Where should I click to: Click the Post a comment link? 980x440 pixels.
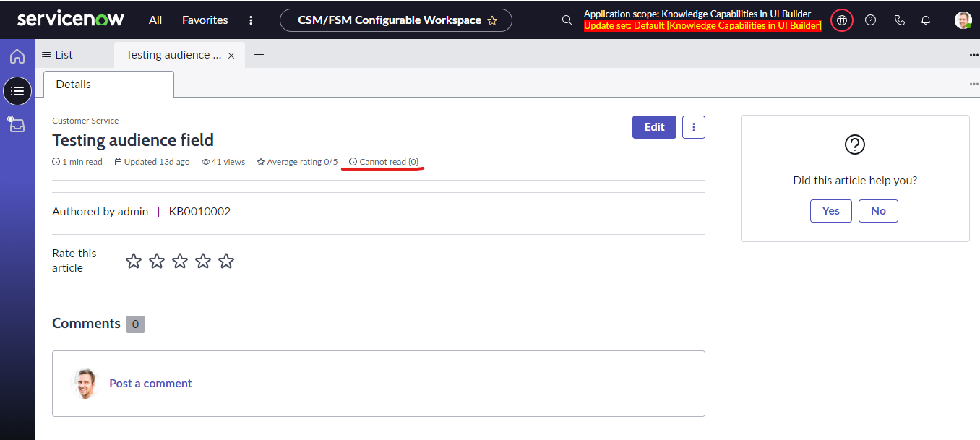coord(150,384)
